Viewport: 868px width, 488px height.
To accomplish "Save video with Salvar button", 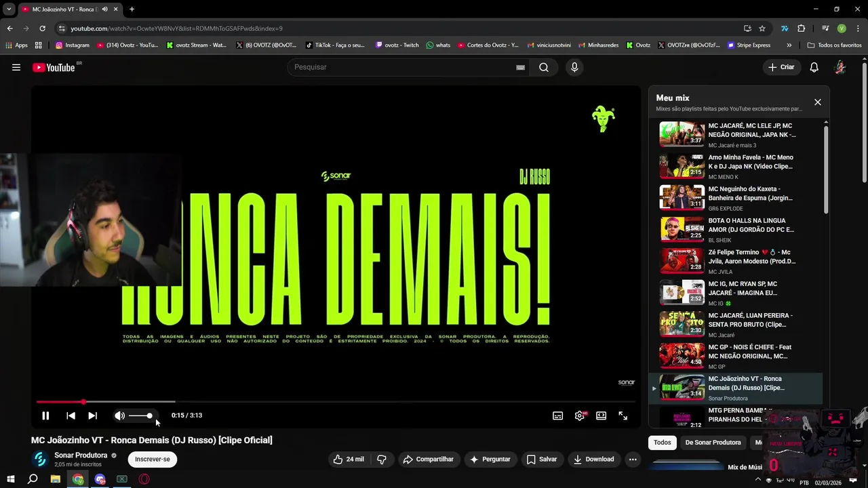I will coord(542,459).
